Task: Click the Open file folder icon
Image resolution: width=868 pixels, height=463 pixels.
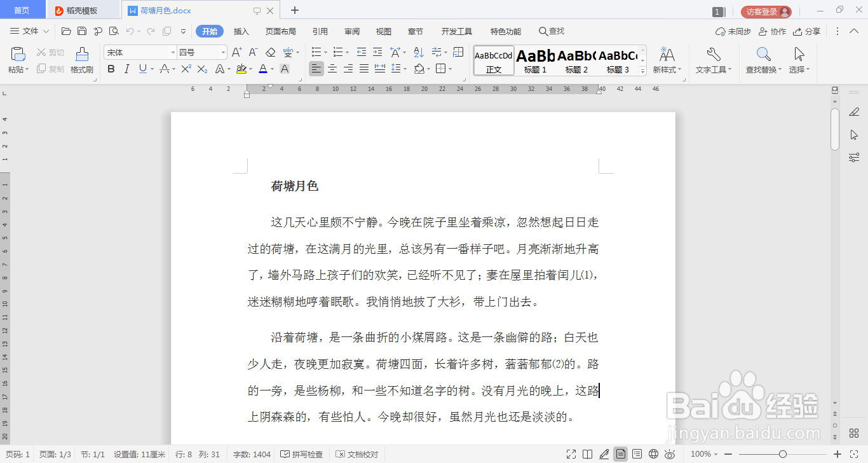Action: tap(66, 31)
